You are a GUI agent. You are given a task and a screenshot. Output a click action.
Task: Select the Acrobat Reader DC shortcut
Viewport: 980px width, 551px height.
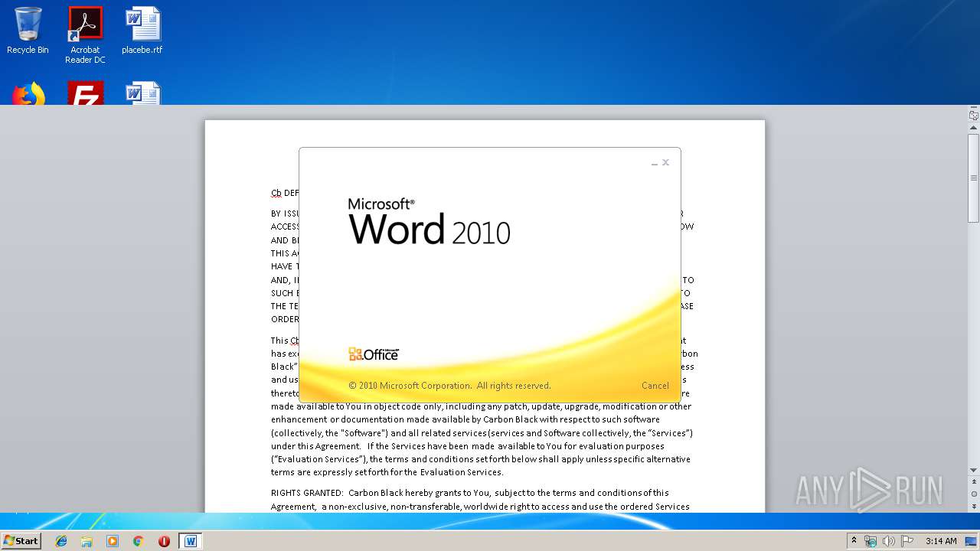(85, 35)
